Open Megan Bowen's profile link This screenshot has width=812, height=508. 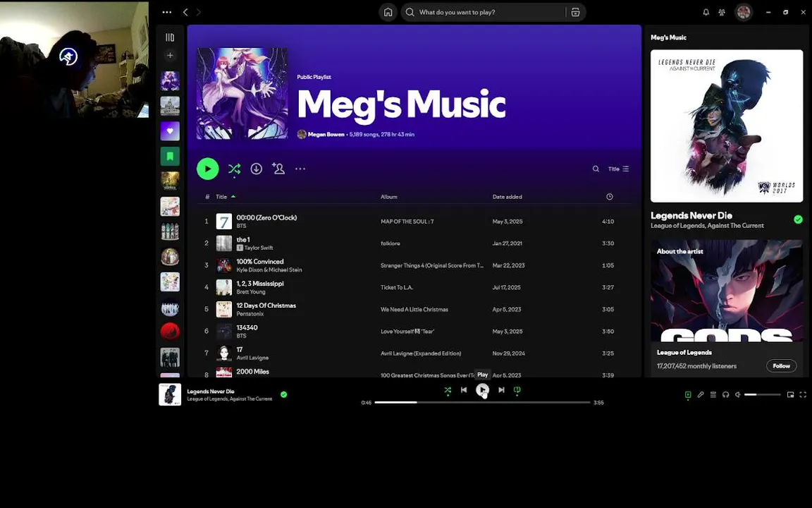point(326,134)
